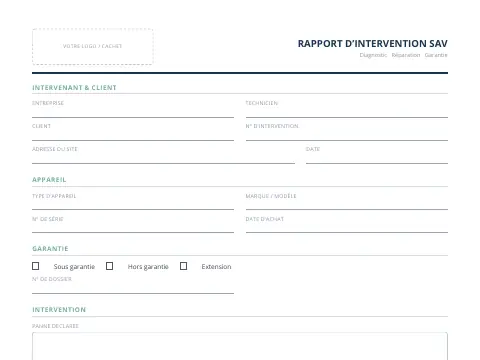Focus the N° de série field

tap(133, 228)
